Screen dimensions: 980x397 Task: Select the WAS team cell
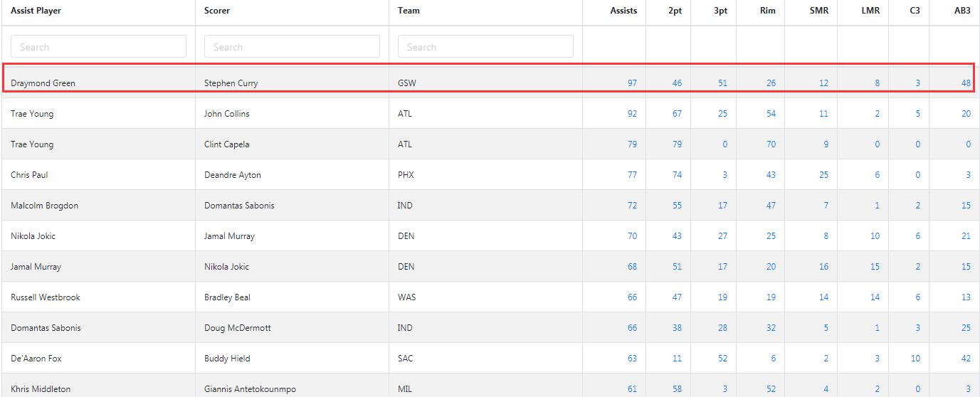click(x=485, y=297)
